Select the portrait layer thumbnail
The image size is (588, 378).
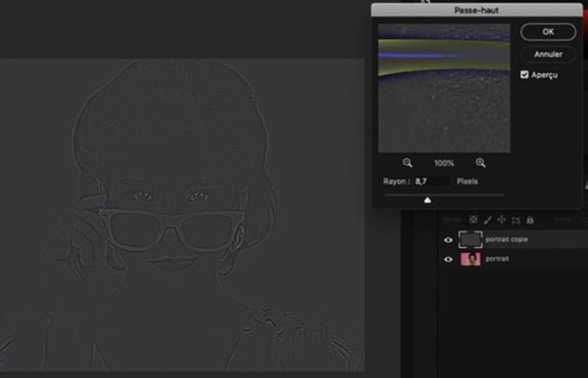click(470, 259)
